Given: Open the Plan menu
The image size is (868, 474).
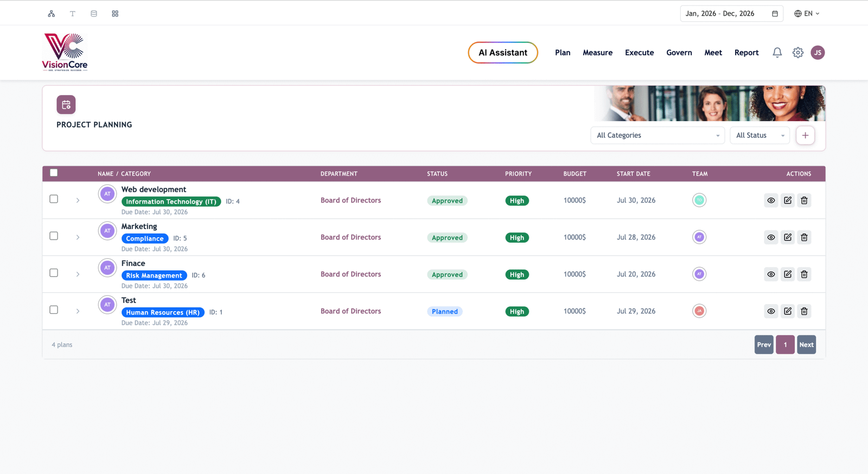Looking at the screenshot, I should pos(563,53).
